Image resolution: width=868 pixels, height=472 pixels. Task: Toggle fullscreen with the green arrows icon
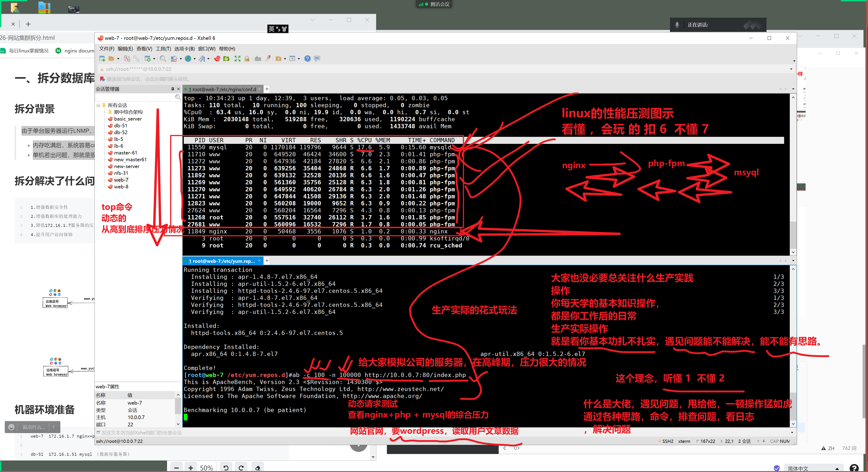[238, 59]
